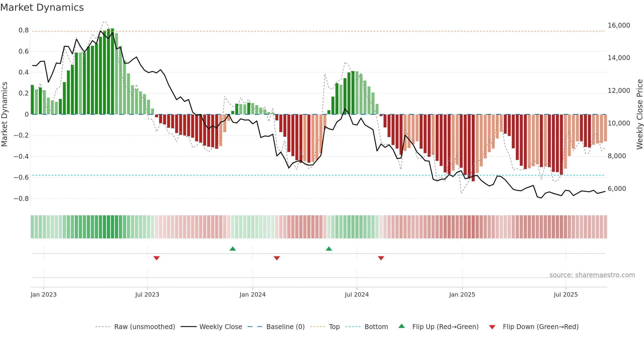
Task: Toggle Baseline (0) legend entry
Action: [276, 327]
